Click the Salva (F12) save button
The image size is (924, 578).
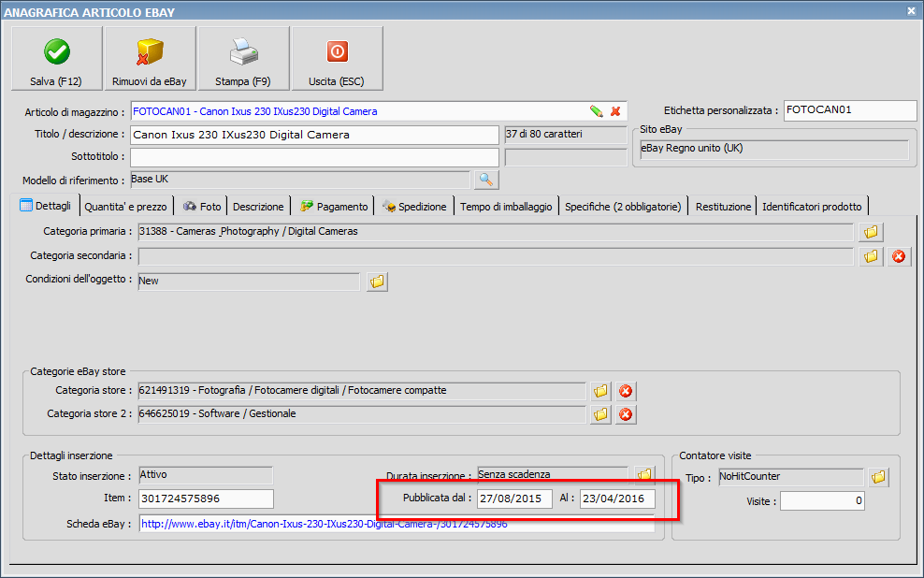coord(56,58)
